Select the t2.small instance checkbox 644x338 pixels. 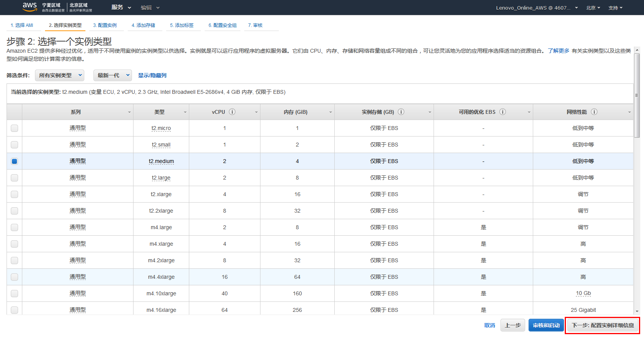coord(14,145)
